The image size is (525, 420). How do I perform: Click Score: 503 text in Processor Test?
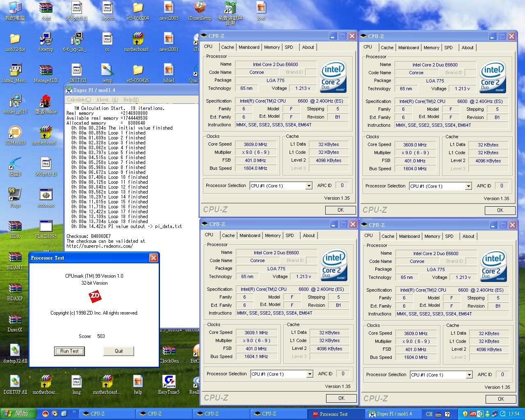tap(92, 336)
